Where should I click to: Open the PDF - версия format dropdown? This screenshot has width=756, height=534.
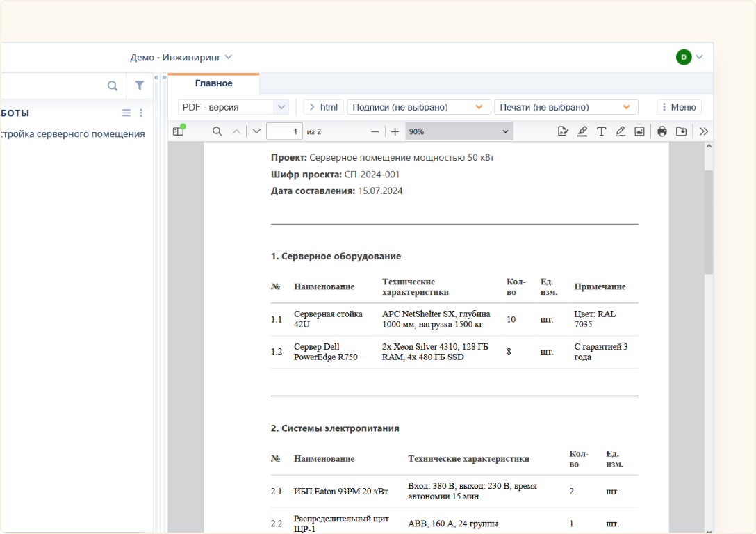click(233, 107)
